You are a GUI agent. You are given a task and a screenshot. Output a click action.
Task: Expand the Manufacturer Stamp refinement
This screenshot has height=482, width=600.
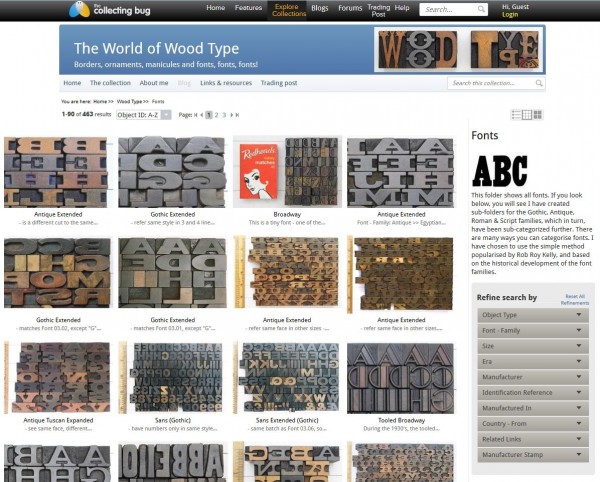pos(533,454)
